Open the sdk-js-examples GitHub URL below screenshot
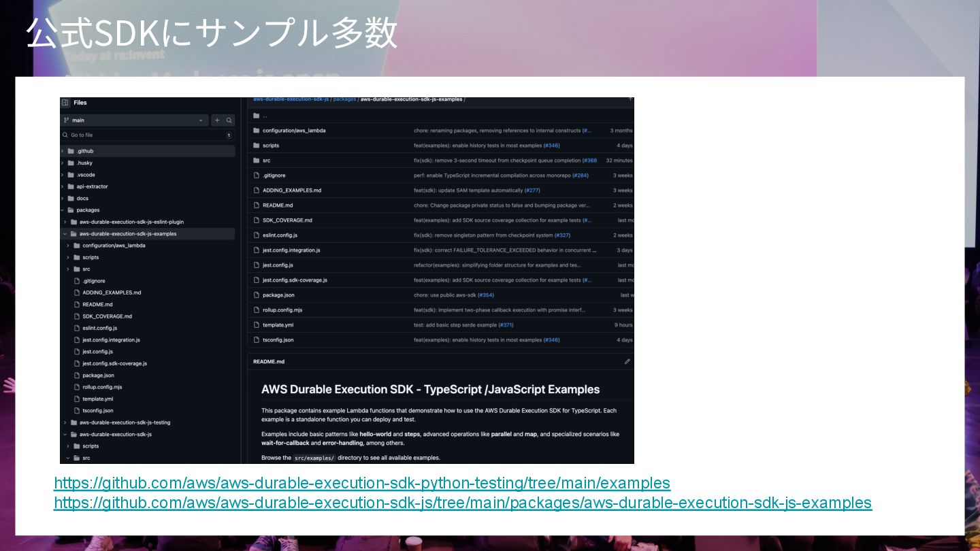This screenshot has width=980, height=551. point(463,503)
